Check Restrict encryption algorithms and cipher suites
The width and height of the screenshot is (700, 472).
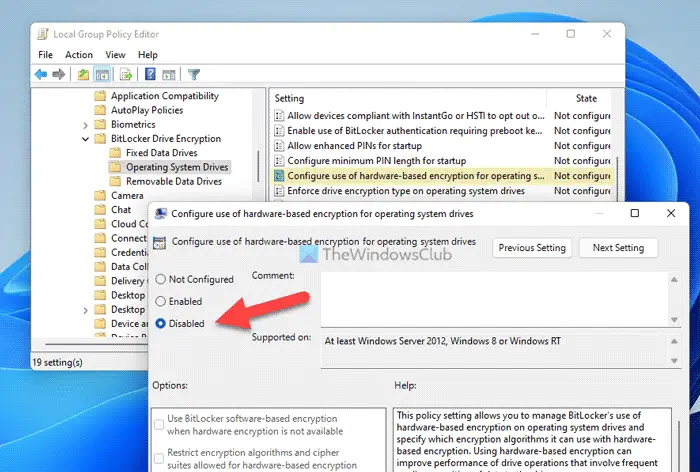click(159, 459)
